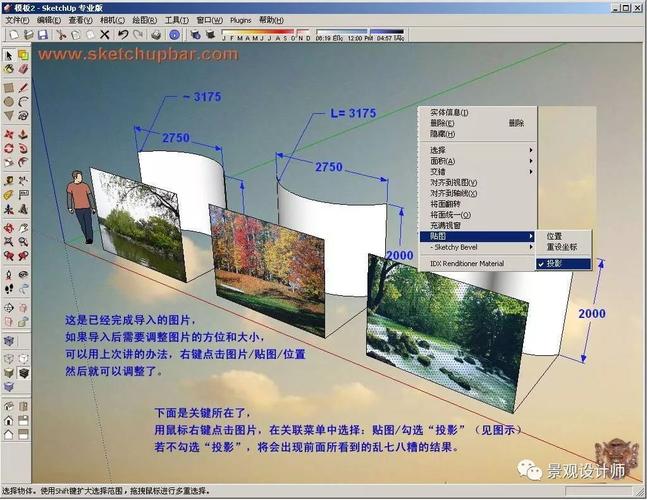Toggle shadow display button in toolbar

coord(210,35)
